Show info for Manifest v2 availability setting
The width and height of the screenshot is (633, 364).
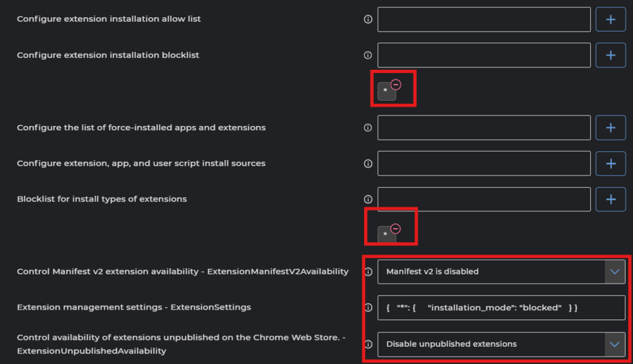(368, 272)
